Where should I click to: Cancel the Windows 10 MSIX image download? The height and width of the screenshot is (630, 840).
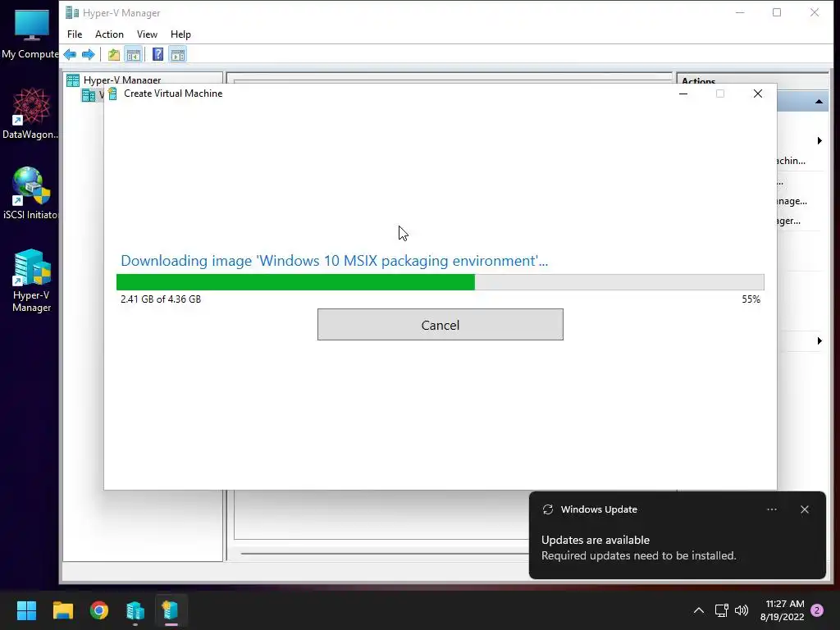[x=440, y=325]
